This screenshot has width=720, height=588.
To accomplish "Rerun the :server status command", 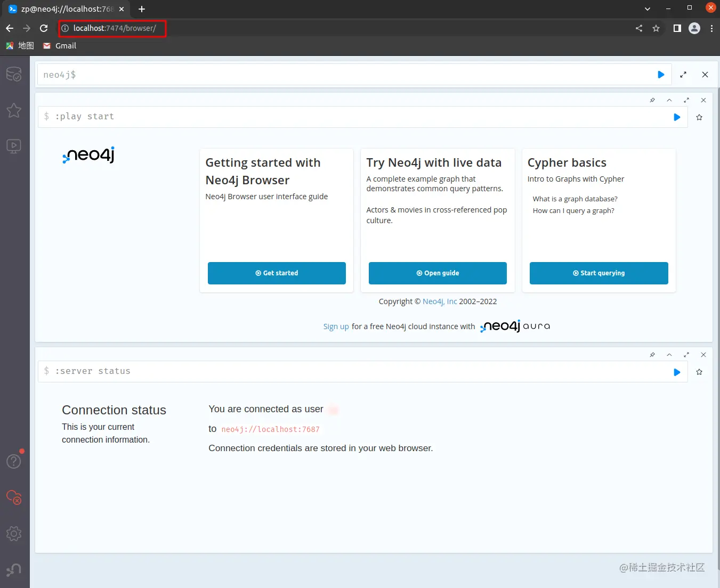I will click(677, 372).
